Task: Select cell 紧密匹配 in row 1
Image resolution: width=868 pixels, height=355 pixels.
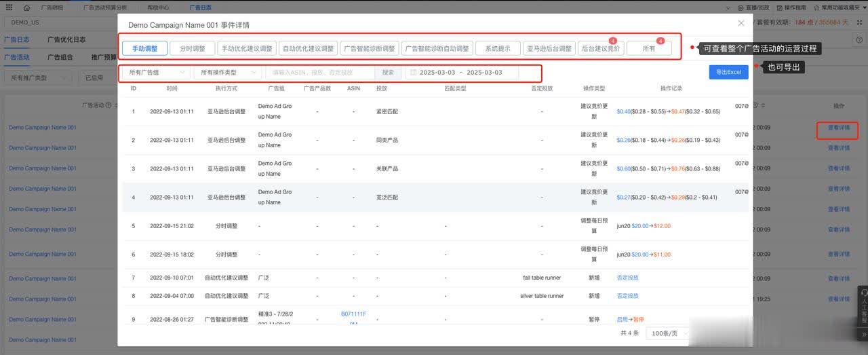Action: pyautogui.click(x=387, y=111)
